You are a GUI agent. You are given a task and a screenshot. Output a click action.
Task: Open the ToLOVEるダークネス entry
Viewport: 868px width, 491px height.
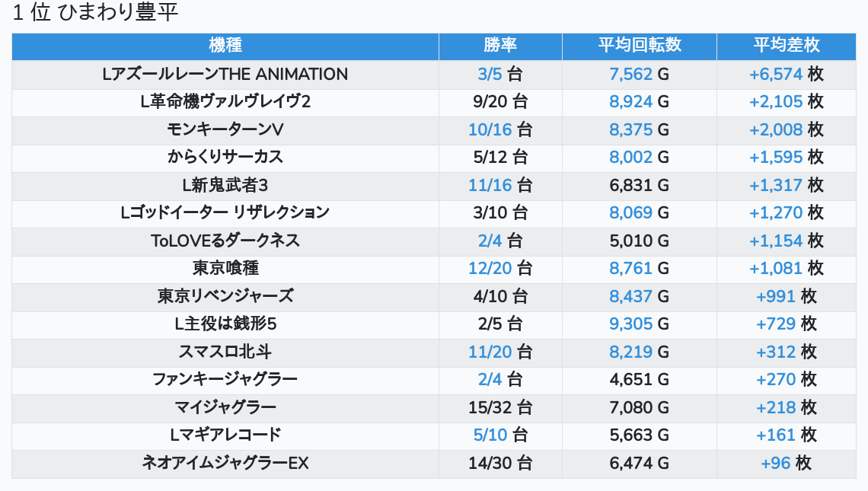[x=225, y=241]
